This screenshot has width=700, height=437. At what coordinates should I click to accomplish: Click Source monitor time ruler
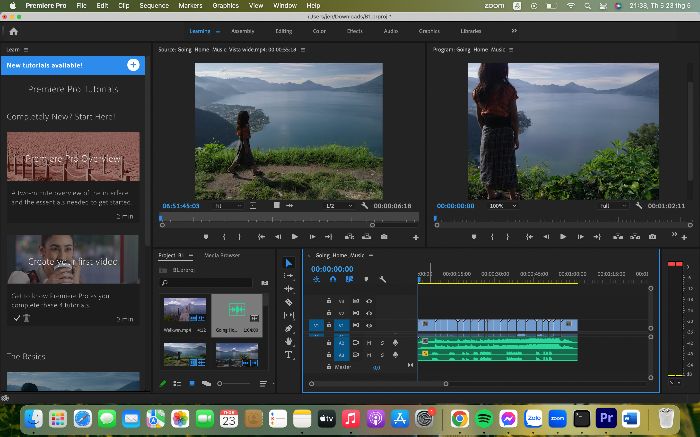pos(289,218)
